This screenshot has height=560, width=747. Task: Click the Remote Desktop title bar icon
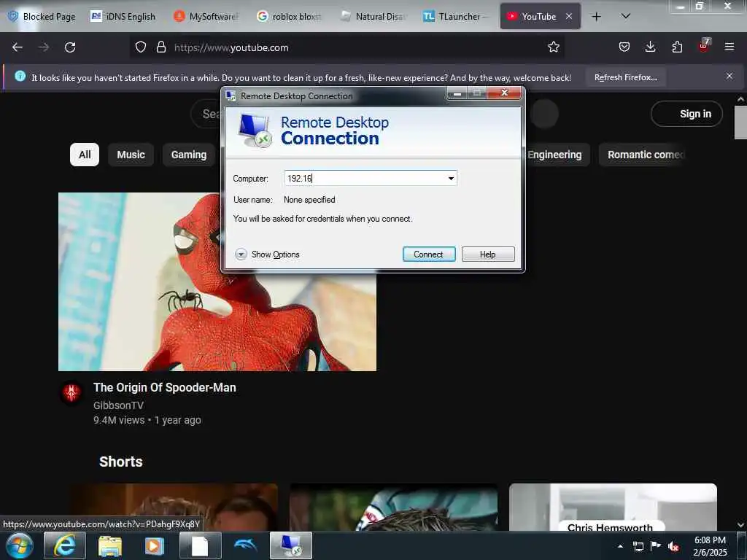tap(231, 96)
